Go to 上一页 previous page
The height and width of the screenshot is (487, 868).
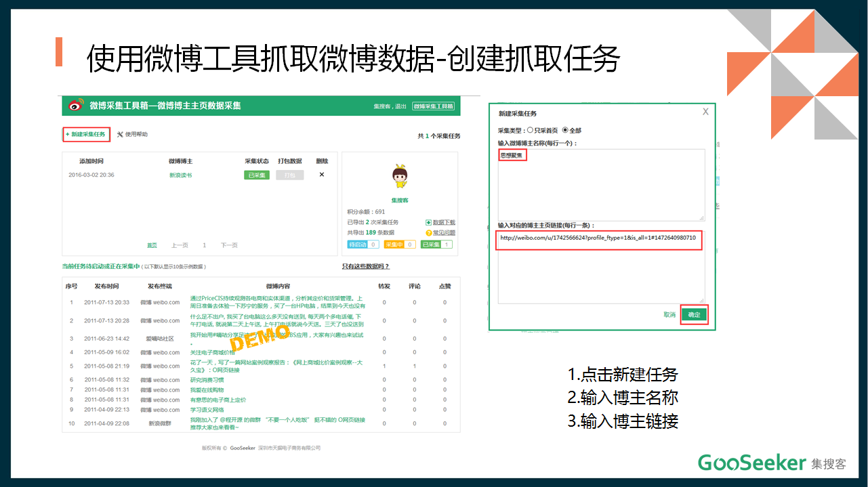tap(180, 245)
